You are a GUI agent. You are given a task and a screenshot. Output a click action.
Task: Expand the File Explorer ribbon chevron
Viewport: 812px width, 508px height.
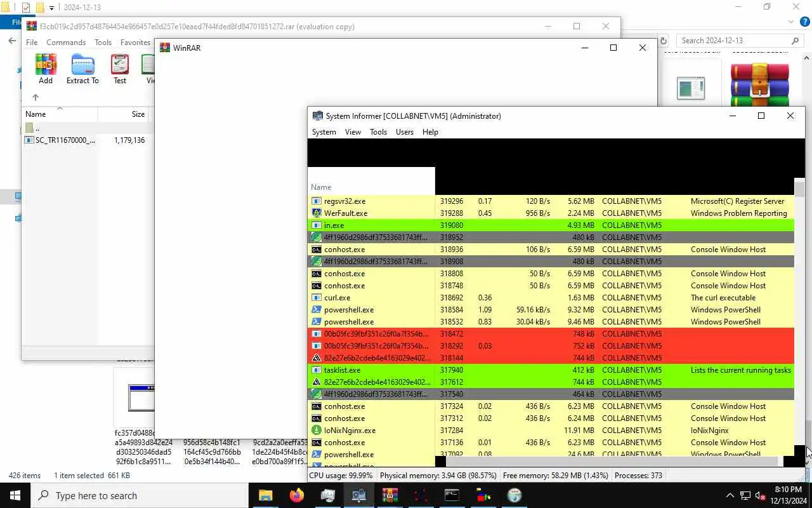pyautogui.click(x=790, y=22)
